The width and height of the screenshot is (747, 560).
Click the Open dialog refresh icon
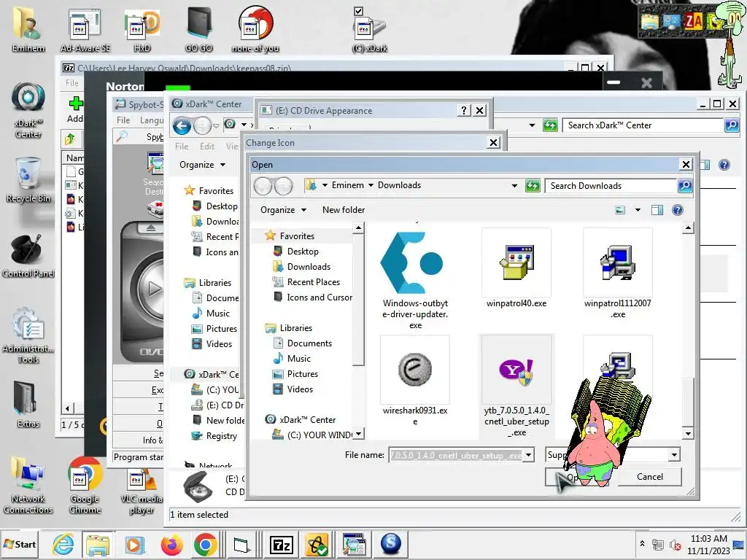[533, 186]
